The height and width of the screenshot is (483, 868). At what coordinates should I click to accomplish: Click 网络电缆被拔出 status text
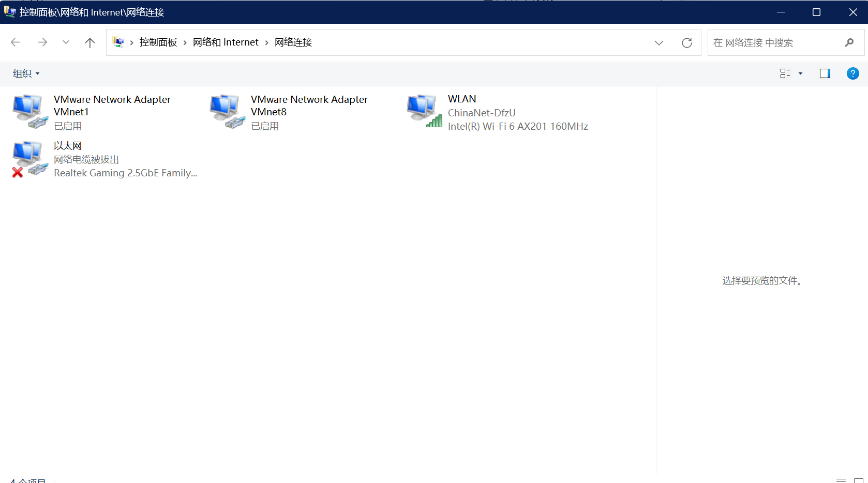point(86,159)
